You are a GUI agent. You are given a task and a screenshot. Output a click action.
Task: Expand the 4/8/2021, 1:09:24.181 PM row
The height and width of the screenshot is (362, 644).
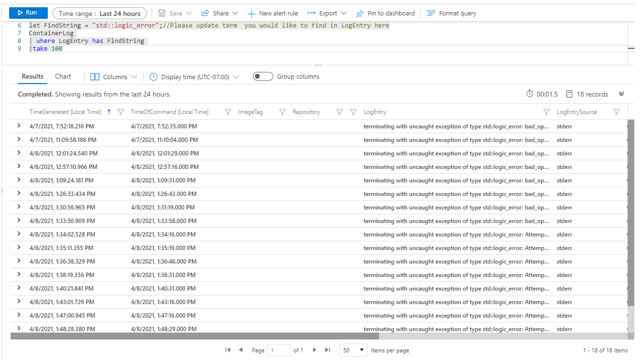tap(19, 180)
